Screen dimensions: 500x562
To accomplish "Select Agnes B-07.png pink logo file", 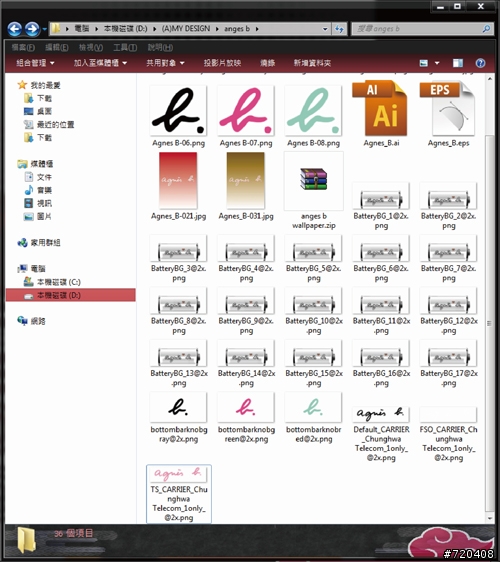I will click(246, 115).
